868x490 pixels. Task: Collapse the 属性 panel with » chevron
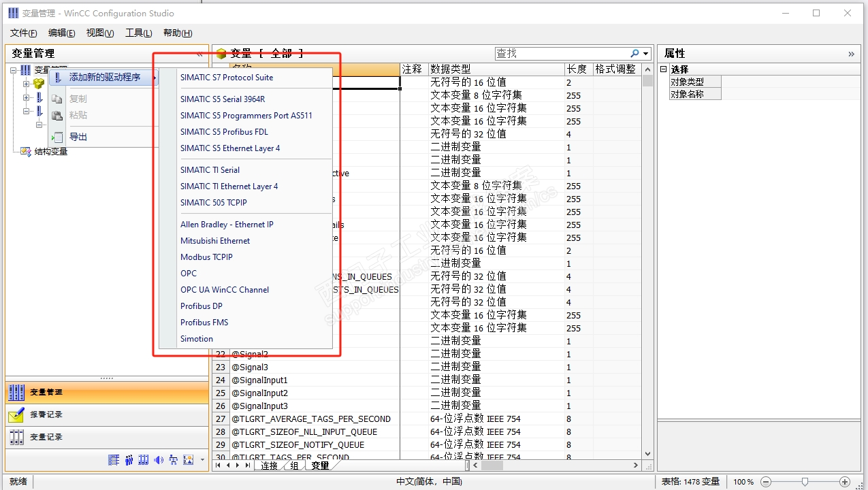click(x=851, y=53)
